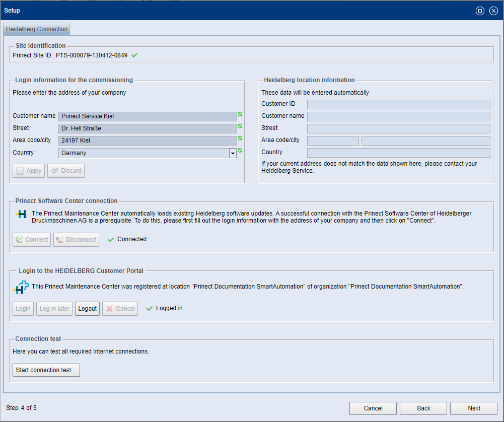Click the Street field showing Dr. Hell Straße

pos(148,128)
